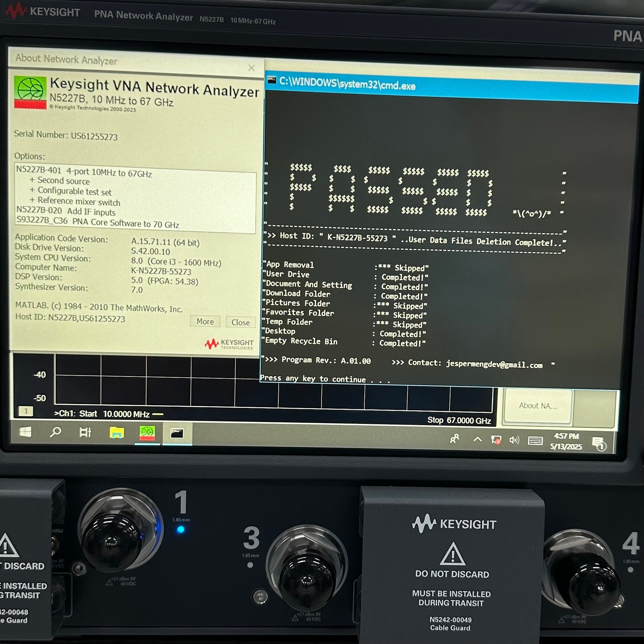Click the cmd.exe window title bar

pyautogui.click(x=452, y=88)
